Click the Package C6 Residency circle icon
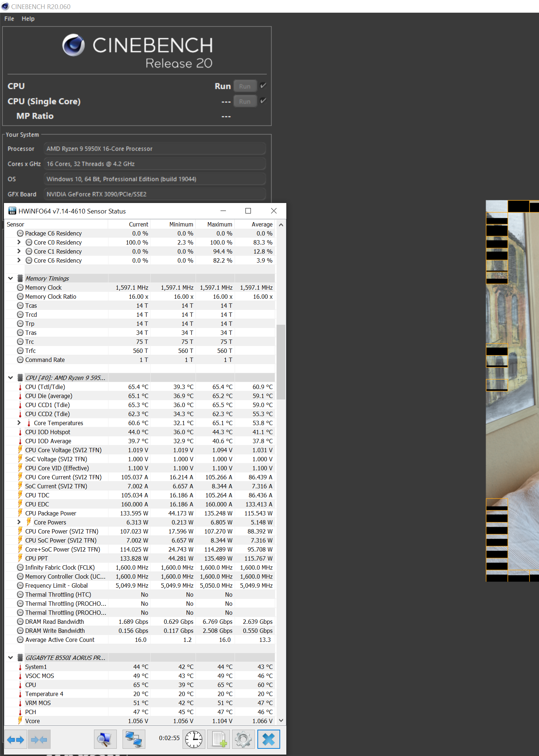 click(20, 233)
